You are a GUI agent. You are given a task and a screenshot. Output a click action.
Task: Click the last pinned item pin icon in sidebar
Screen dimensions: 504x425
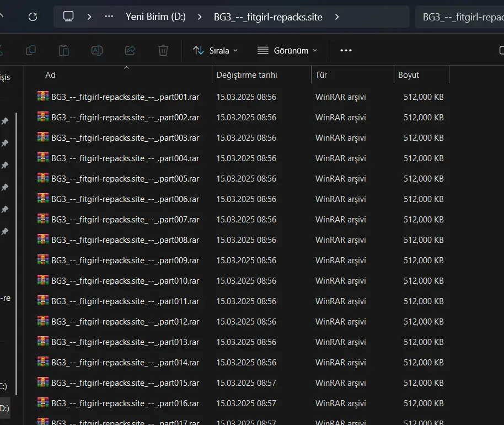[5, 231]
